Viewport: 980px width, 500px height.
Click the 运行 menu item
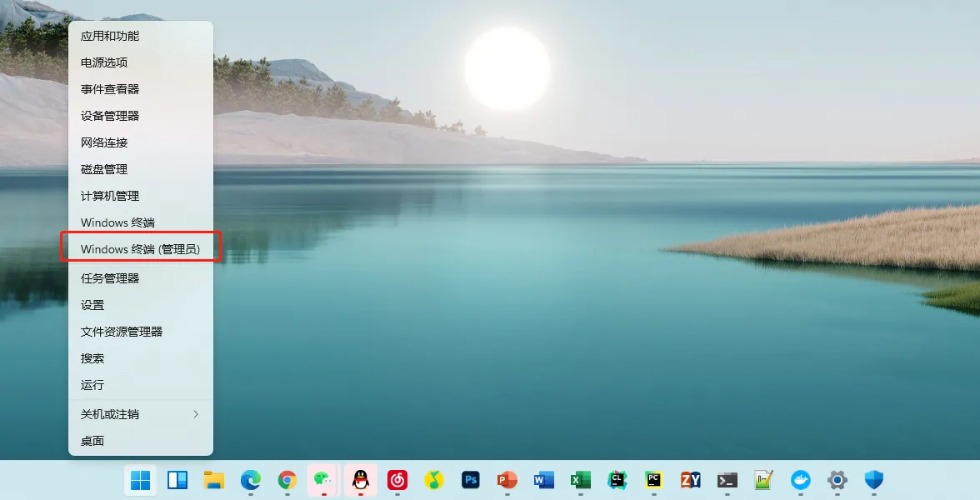[92, 385]
